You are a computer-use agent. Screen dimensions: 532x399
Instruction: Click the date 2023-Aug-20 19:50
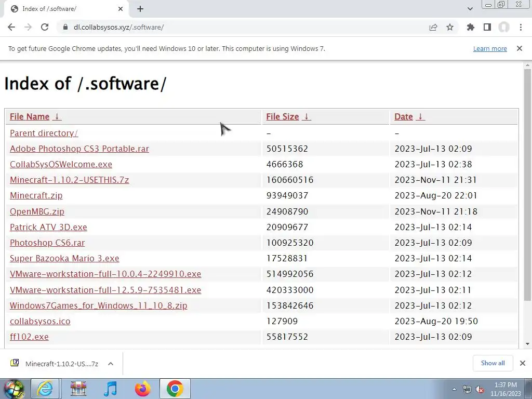436,321
